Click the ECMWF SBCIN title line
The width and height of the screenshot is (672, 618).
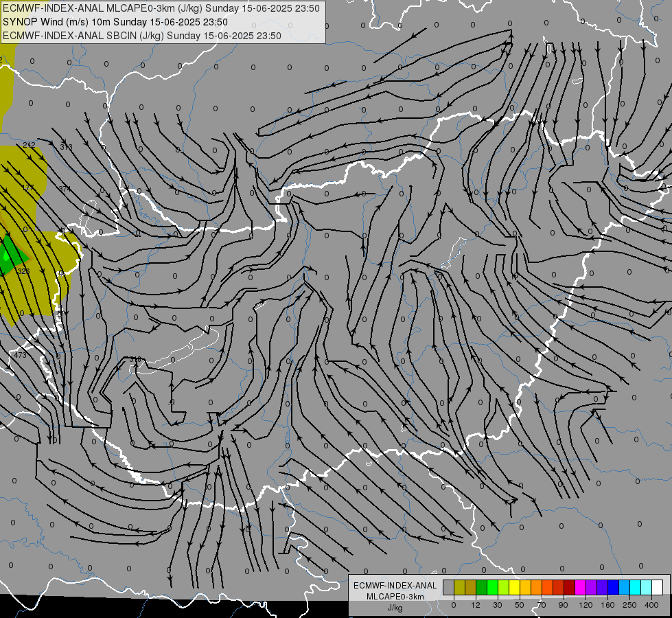pos(142,36)
